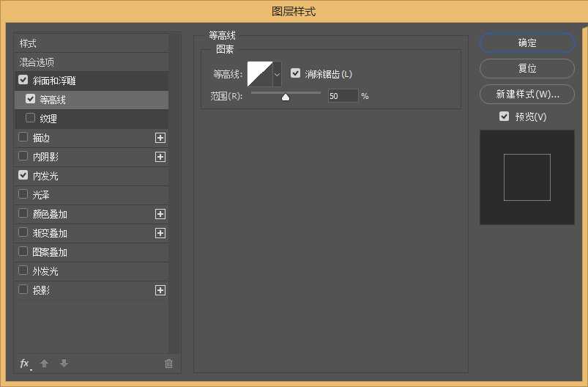Add another 描边 effect with plus icon
The height and width of the screenshot is (387, 588).
pos(160,138)
